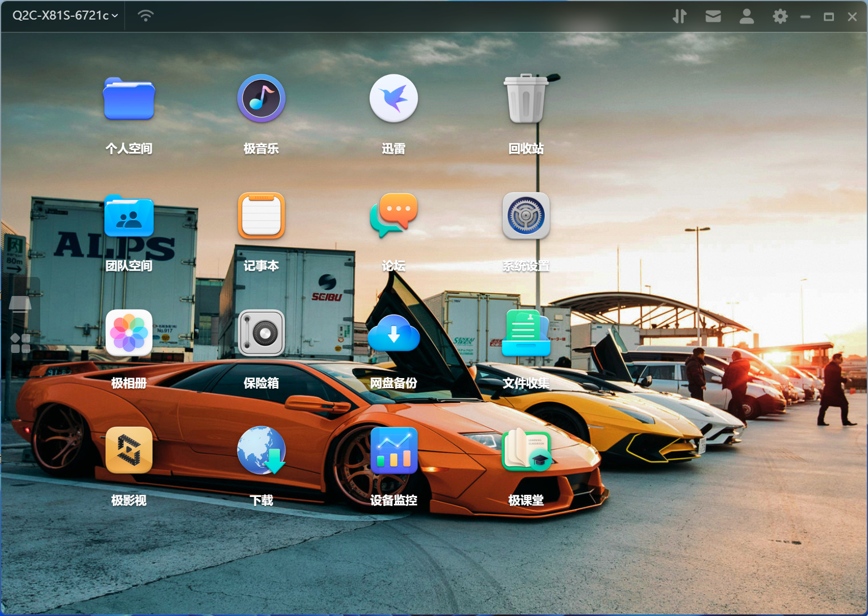The height and width of the screenshot is (616, 868).
Task: Open the 回收站 recycle bin
Action: 526,99
